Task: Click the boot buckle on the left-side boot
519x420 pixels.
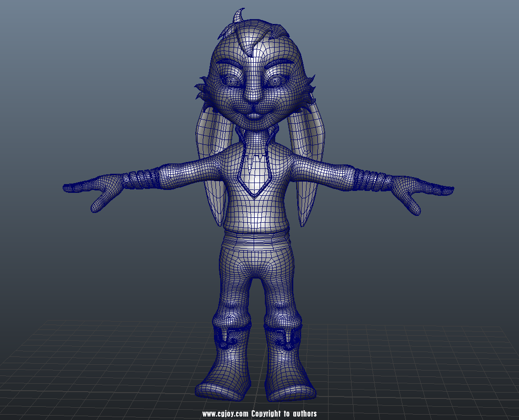Action: point(228,337)
